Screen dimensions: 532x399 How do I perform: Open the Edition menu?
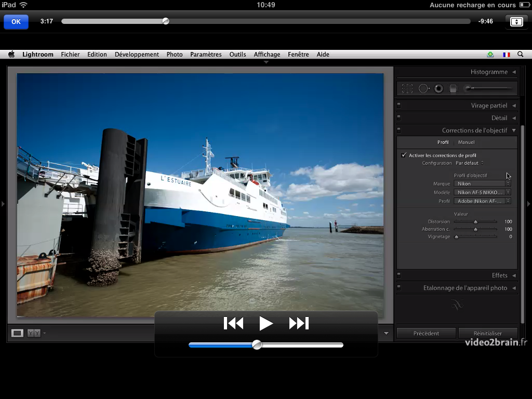click(97, 54)
